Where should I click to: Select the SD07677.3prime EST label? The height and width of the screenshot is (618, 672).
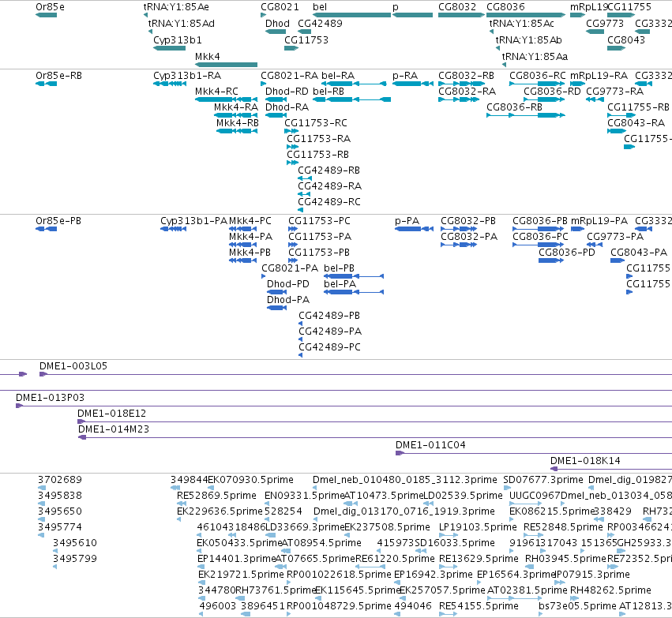[x=543, y=480]
